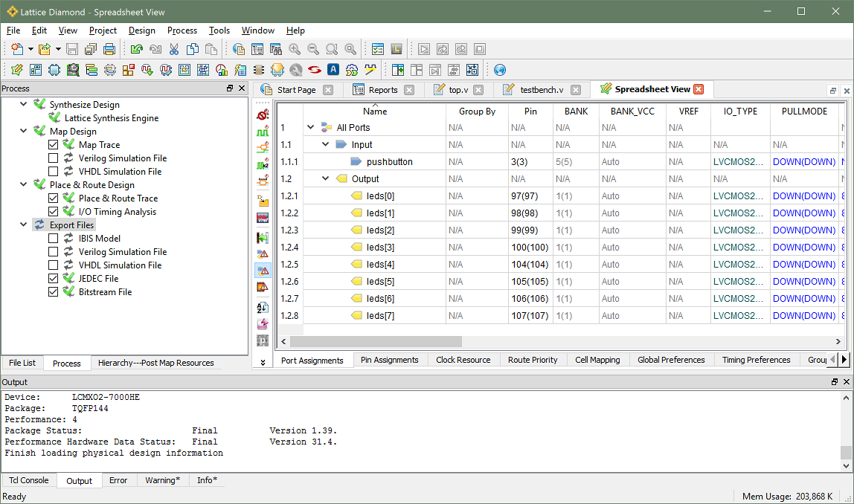
Task: Open Package View from the toolbar
Action: pos(36,70)
